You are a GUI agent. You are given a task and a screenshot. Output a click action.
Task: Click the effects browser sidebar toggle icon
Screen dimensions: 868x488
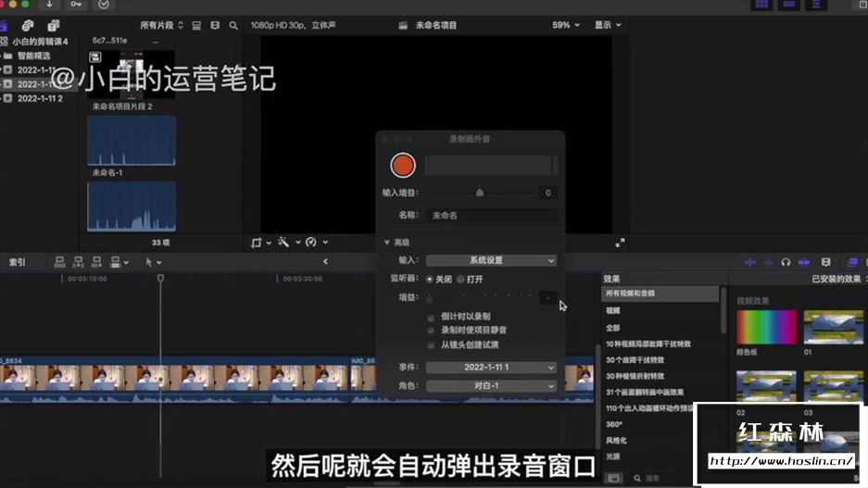(x=613, y=478)
